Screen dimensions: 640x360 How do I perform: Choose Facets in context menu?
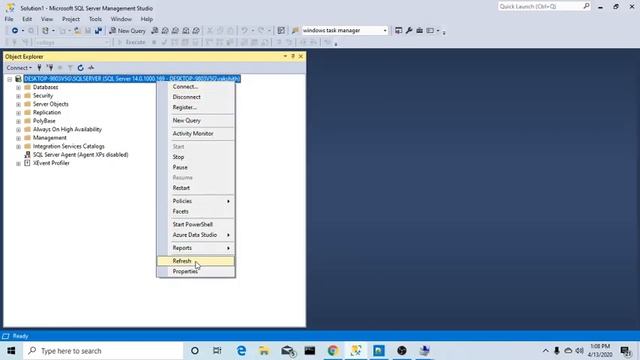[x=196, y=211]
